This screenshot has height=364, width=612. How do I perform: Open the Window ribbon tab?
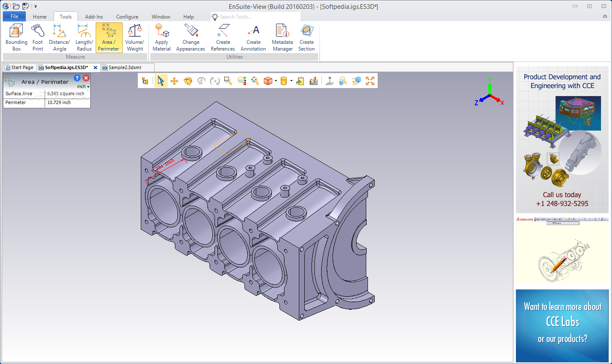coord(161,17)
